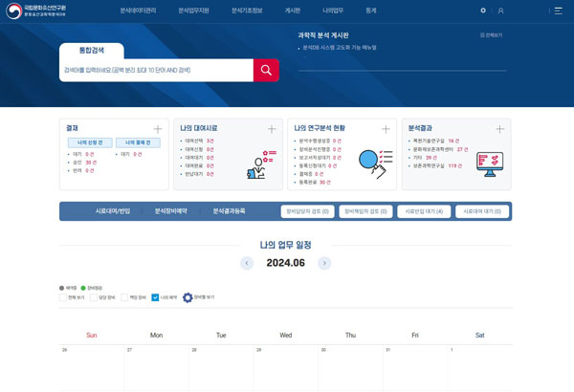The image size is (574, 392).
Task: Open the 분석업무지원 top menu
Action: (193, 11)
